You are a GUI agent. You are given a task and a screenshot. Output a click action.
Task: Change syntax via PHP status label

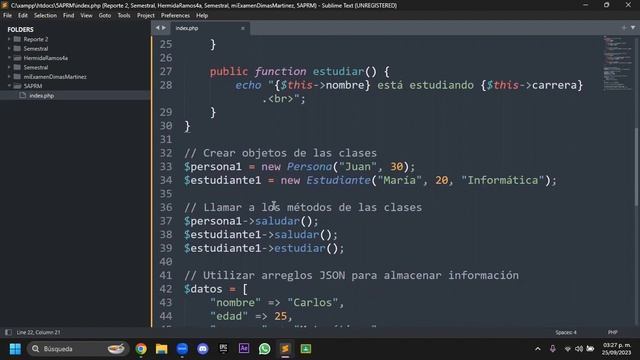click(x=612, y=332)
